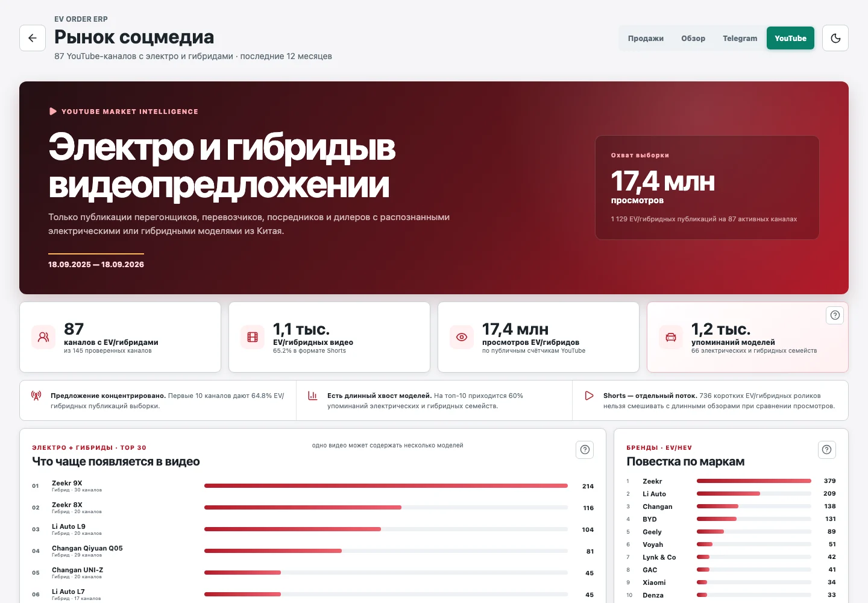Click the Li Auto L7 model name
Viewport: 868px width, 603px height.
tap(68, 592)
